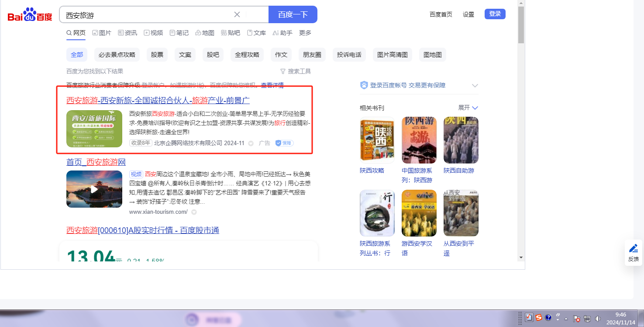644x327 pixels.
Task: Select the 必去景点攻略 filter chip
Action: pyautogui.click(x=117, y=55)
